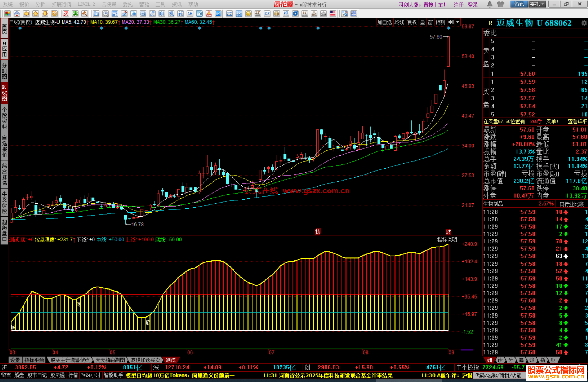Switch to 波段加仓买卖 indicator tab
Image resolution: width=588 pixels, height=382 pixels.
(145, 360)
